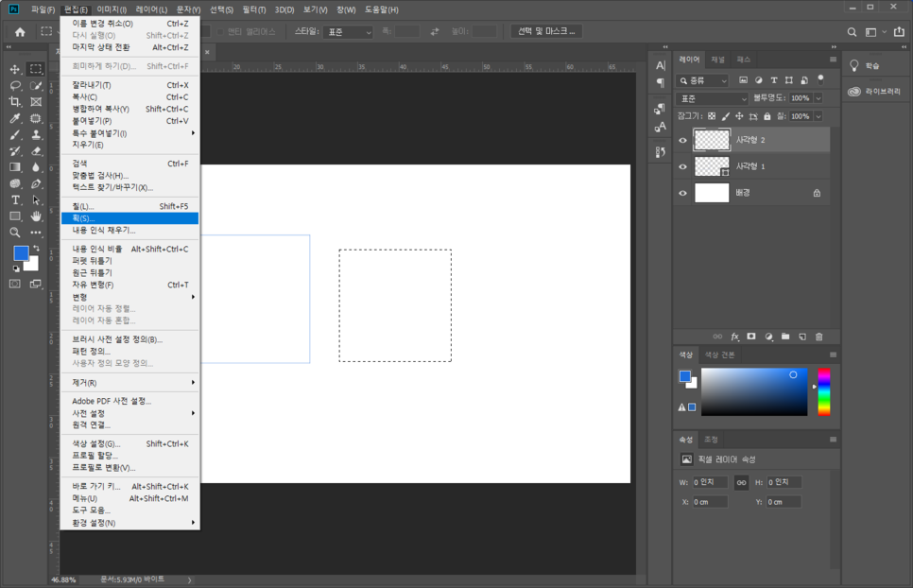Open adjustment layer half-circle icon
Image resolution: width=913 pixels, height=588 pixels.
click(x=768, y=337)
